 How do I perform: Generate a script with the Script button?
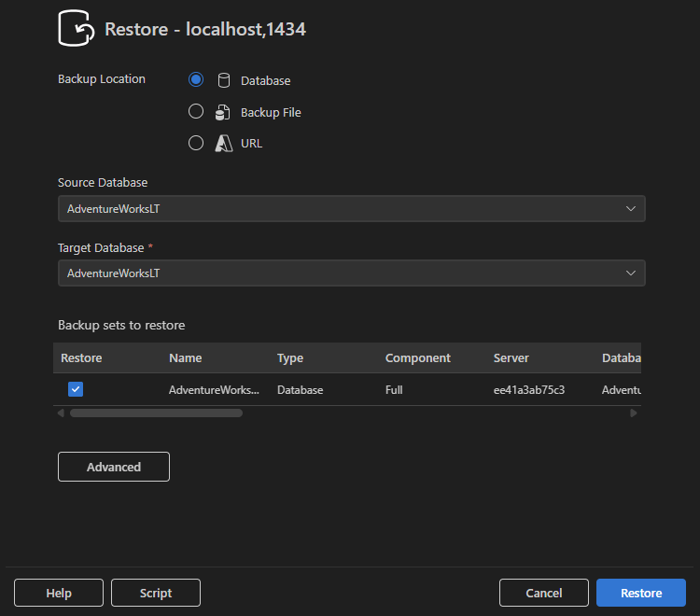click(x=156, y=593)
